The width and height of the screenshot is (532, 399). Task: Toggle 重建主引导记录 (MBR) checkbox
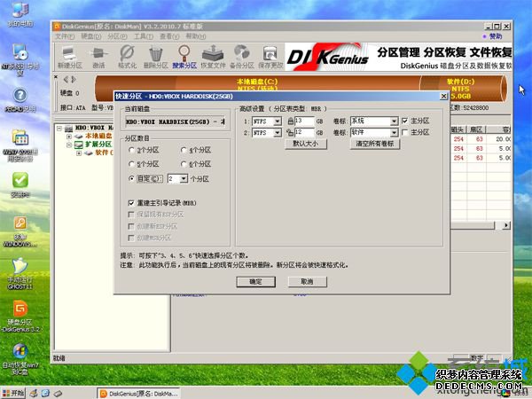coord(130,203)
